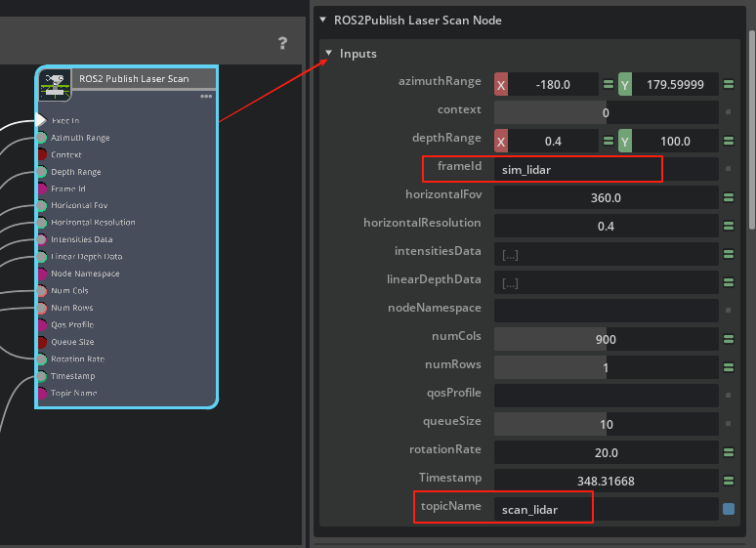Open the help question mark icon
This screenshot has height=548, width=756.
click(283, 43)
